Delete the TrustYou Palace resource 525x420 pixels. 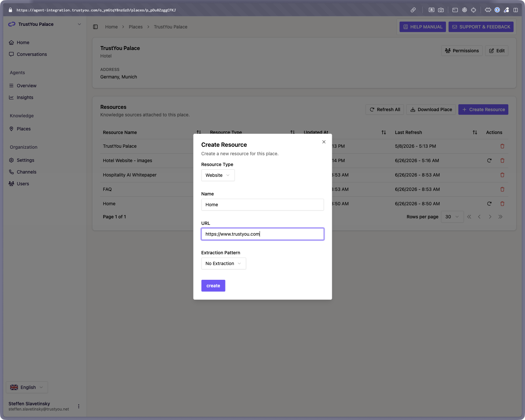pyautogui.click(x=502, y=146)
